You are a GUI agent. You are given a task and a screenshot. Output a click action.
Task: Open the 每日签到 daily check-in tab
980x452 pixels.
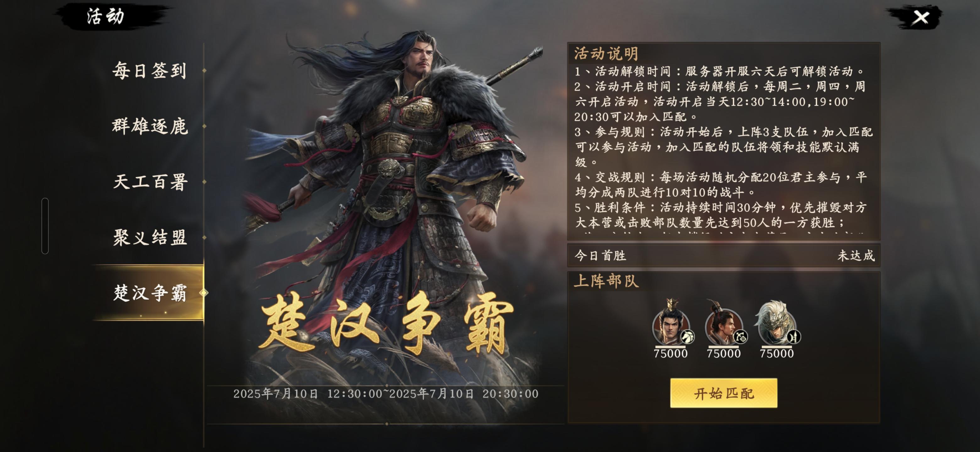click(x=150, y=71)
